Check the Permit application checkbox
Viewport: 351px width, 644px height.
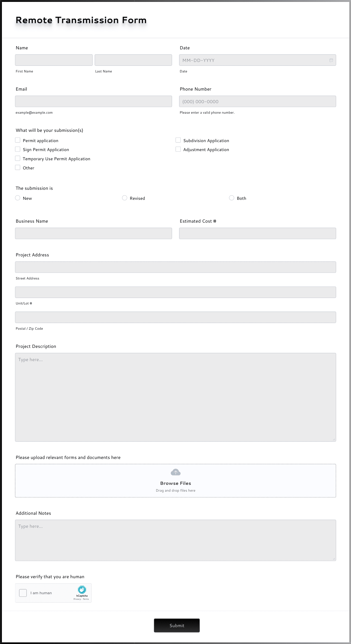pos(18,140)
